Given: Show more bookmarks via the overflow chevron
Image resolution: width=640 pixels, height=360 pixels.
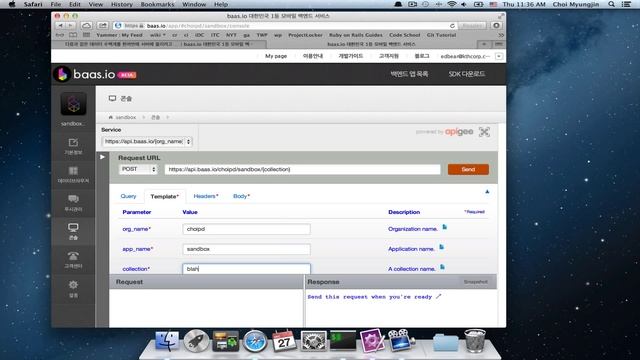Looking at the screenshot, I should 501,35.
